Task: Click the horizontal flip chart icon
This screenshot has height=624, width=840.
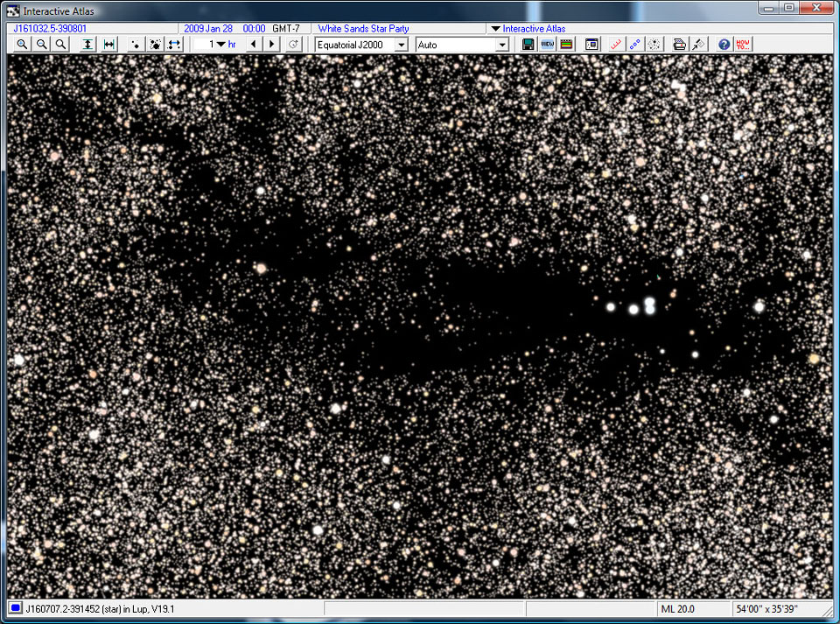Action: [x=109, y=45]
